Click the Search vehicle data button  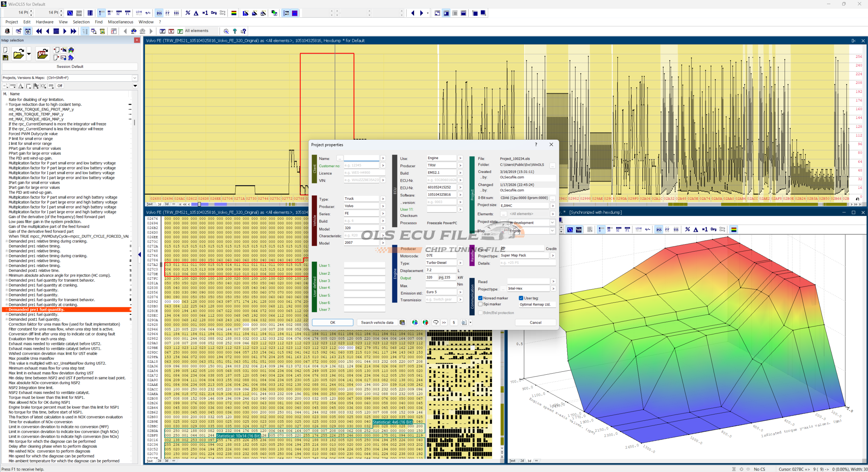(x=377, y=322)
